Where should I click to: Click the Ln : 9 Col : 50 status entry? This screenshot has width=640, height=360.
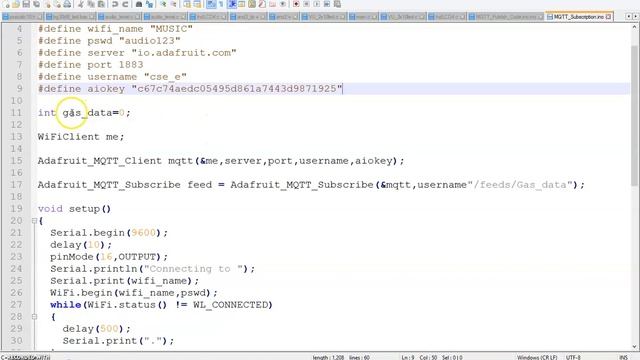pos(419,357)
